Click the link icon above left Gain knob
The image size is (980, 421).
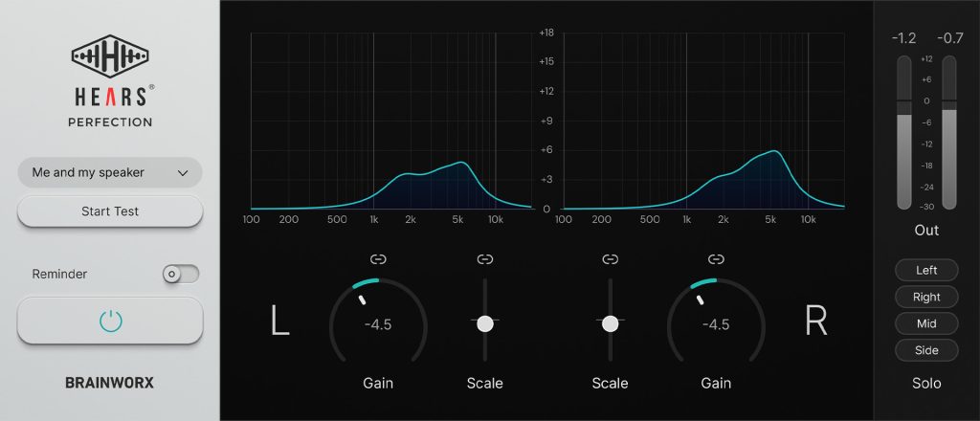378,259
